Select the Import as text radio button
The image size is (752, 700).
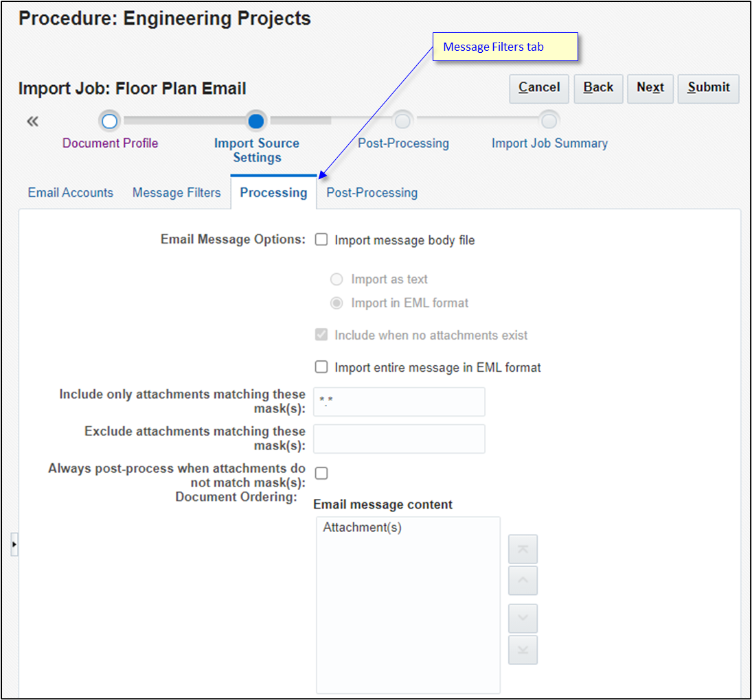[x=337, y=279]
